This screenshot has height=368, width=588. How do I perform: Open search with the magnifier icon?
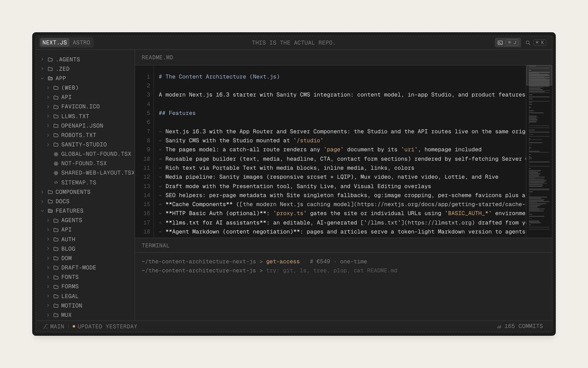pyautogui.click(x=528, y=43)
